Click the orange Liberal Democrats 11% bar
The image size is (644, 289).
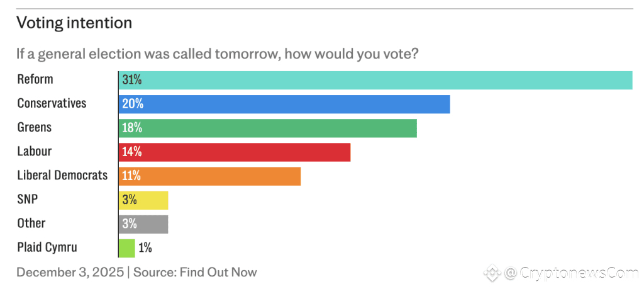tap(209, 176)
